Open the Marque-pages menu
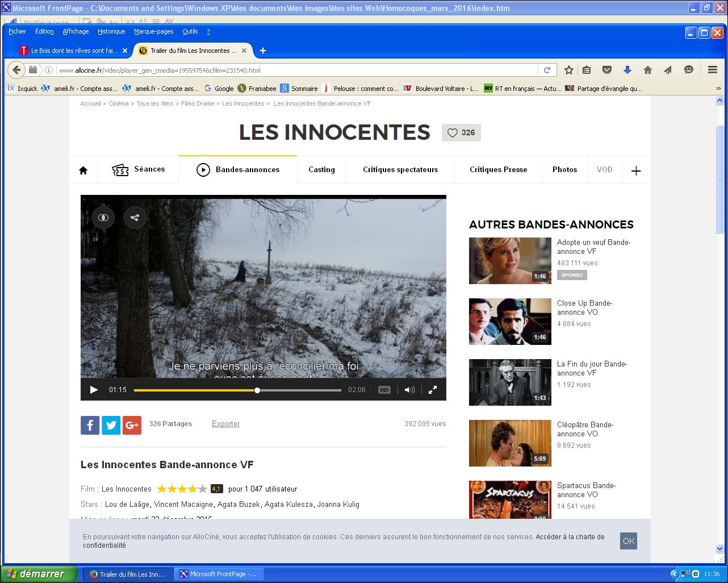This screenshot has width=728, height=583. 154,31
